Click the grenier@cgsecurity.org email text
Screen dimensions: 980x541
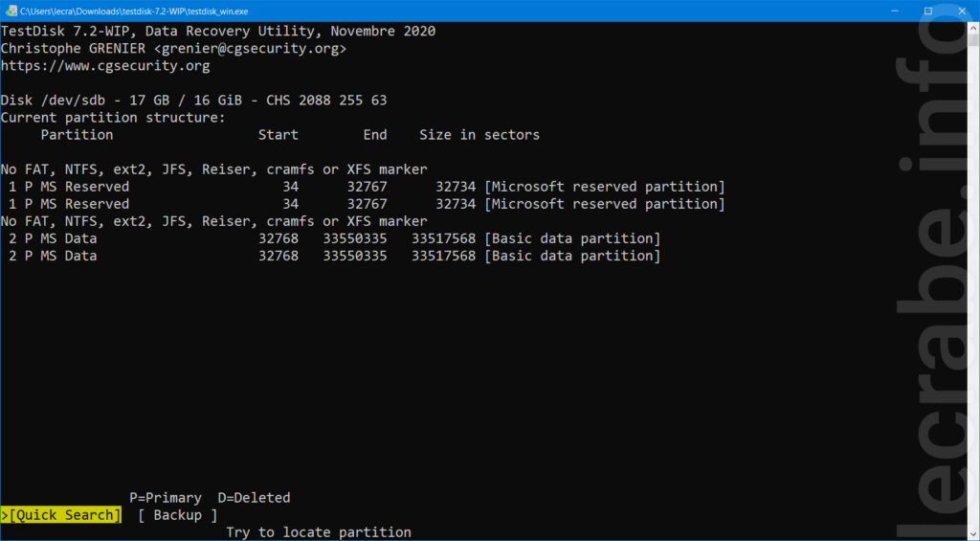250,48
